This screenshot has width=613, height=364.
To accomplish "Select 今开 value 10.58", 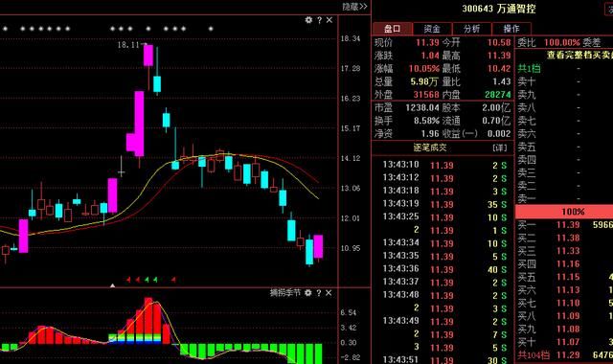I will (499, 42).
